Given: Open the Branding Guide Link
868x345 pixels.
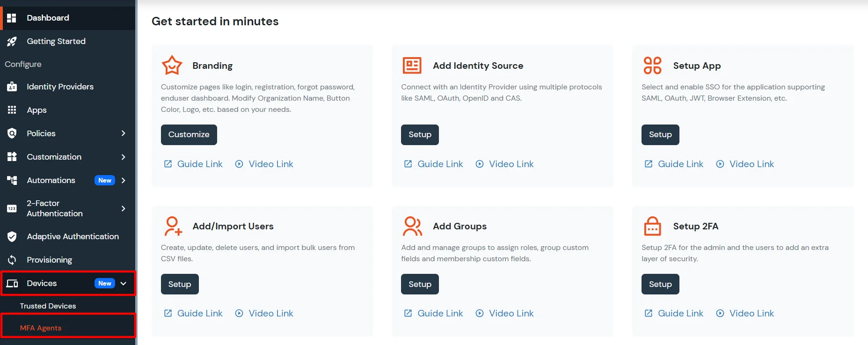Looking at the screenshot, I should (200, 164).
